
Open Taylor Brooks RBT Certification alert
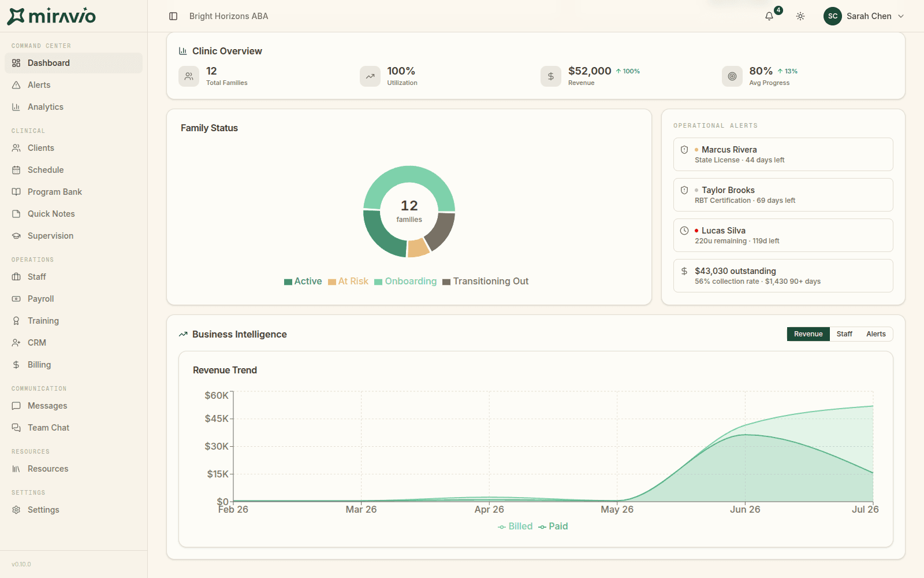[783, 195]
